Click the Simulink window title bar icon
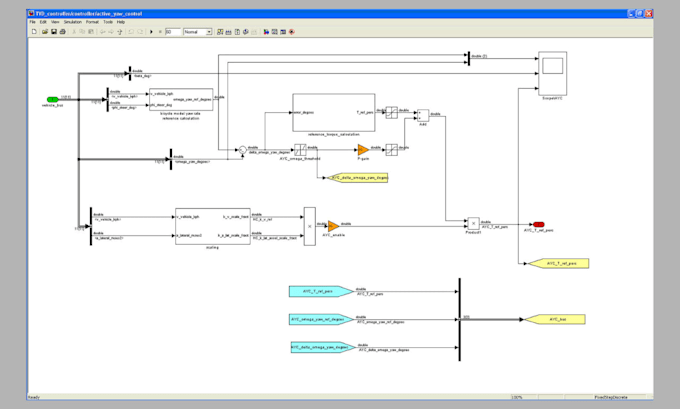This screenshot has height=409, width=680. pos(31,13)
